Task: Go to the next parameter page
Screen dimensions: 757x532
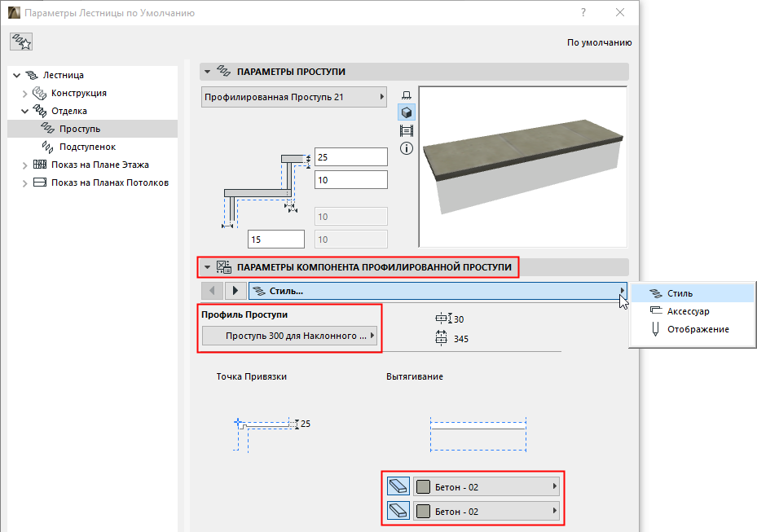Action: pos(235,290)
